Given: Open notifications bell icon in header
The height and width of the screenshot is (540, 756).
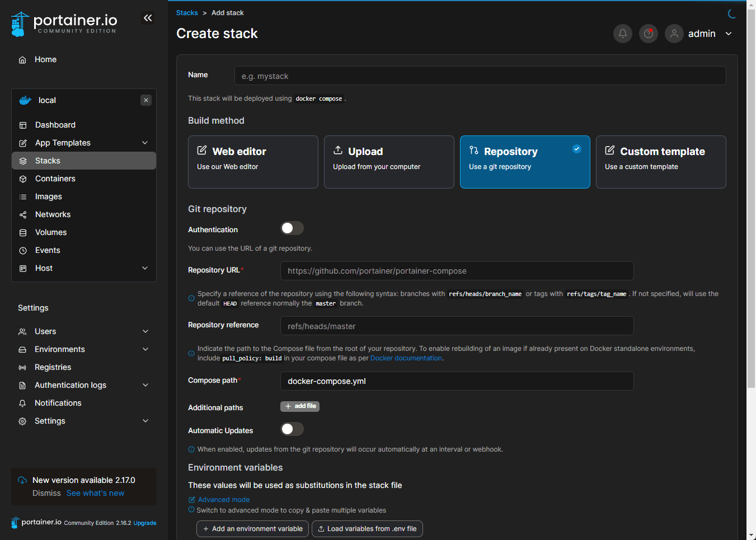Looking at the screenshot, I should [622, 34].
